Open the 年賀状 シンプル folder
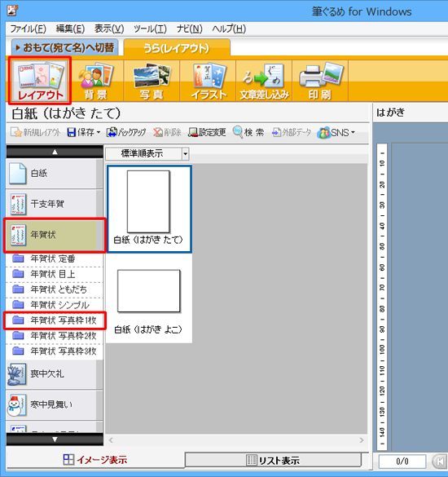448x477 pixels. (55, 305)
